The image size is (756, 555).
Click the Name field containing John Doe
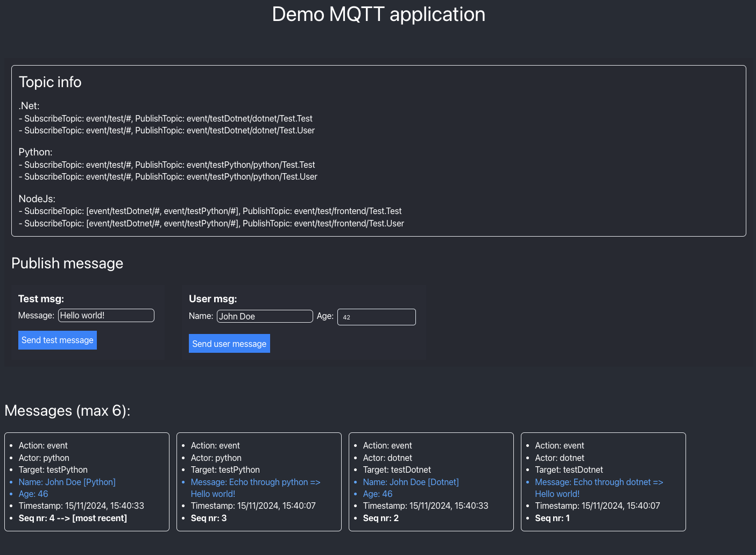coord(264,316)
